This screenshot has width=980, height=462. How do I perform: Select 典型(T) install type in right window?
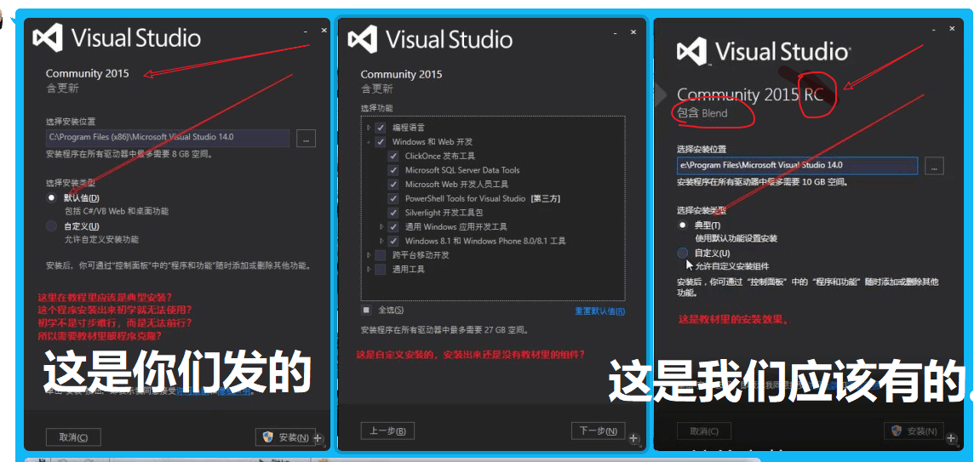683,225
